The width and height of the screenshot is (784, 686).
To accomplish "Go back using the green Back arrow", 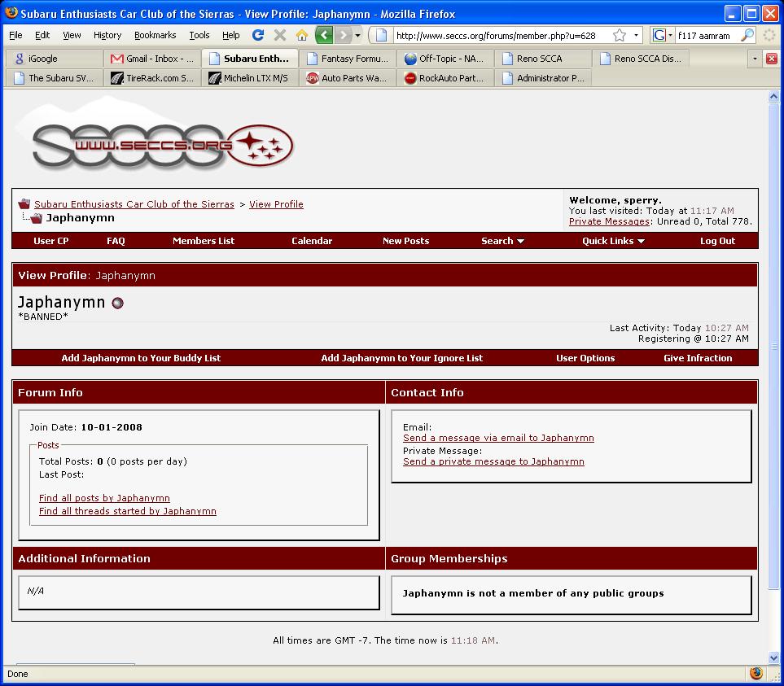I will point(324,35).
